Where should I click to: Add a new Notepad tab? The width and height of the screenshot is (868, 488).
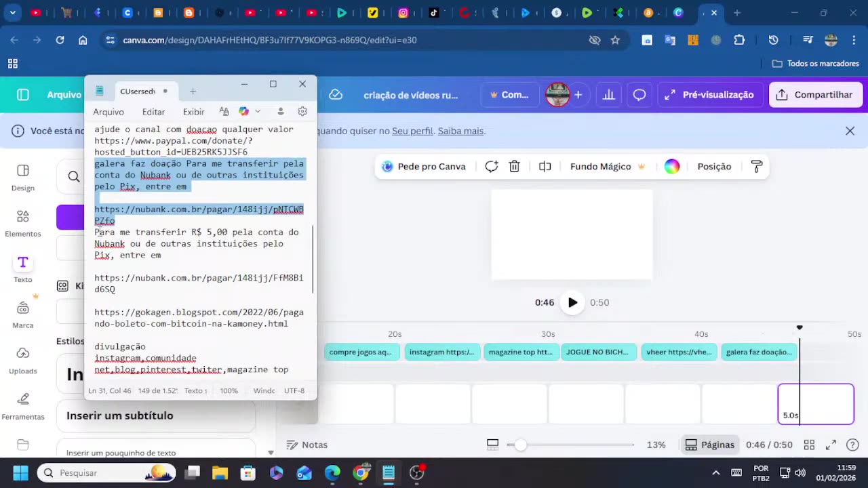(193, 91)
